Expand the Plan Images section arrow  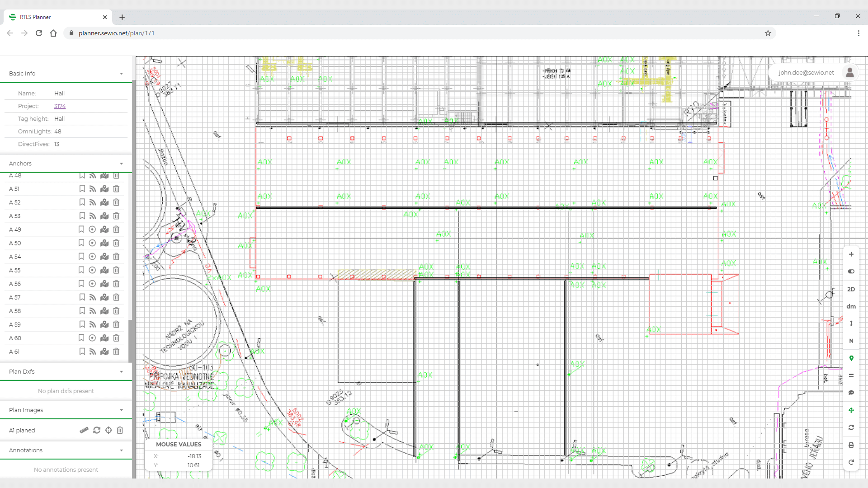(x=121, y=410)
